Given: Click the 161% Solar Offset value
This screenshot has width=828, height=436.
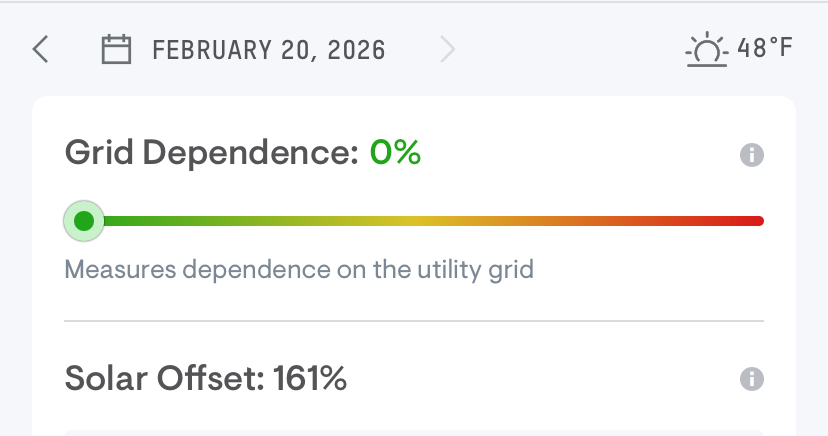Looking at the screenshot, I should point(309,379).
